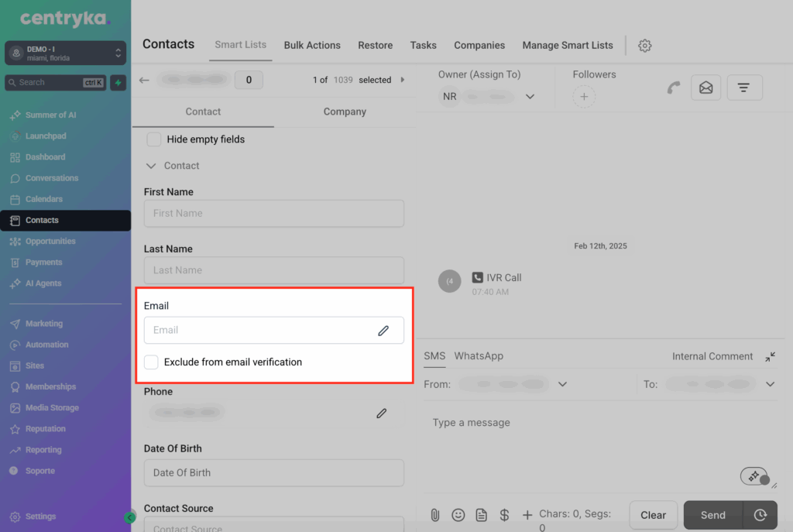Toggle the AI assist switch in message box
The width and height of the screenshot is (793, 532).
click(x=754, y=476)
